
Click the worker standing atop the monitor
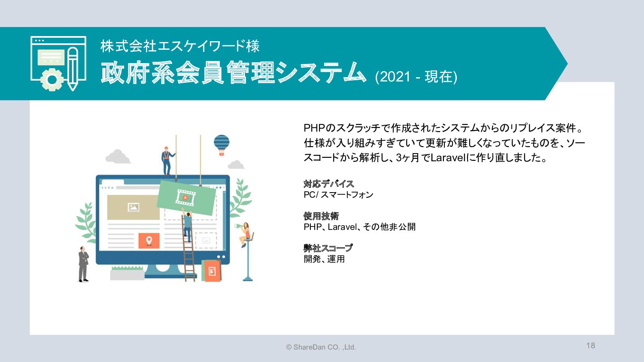coord(167,161)
